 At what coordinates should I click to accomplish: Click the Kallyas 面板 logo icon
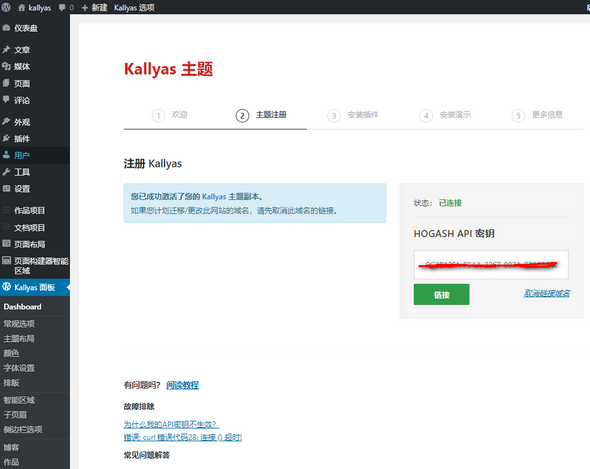click(x=6, y=287)
